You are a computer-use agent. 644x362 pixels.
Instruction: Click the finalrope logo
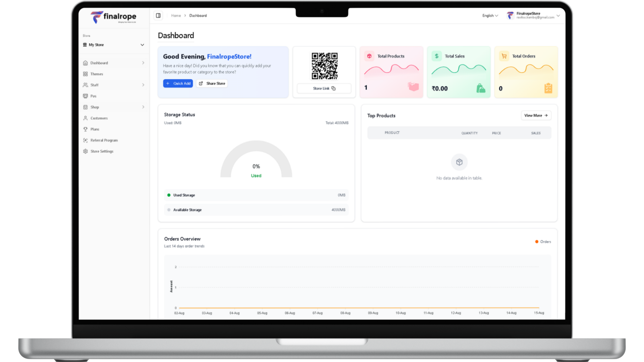click(113, 17)
